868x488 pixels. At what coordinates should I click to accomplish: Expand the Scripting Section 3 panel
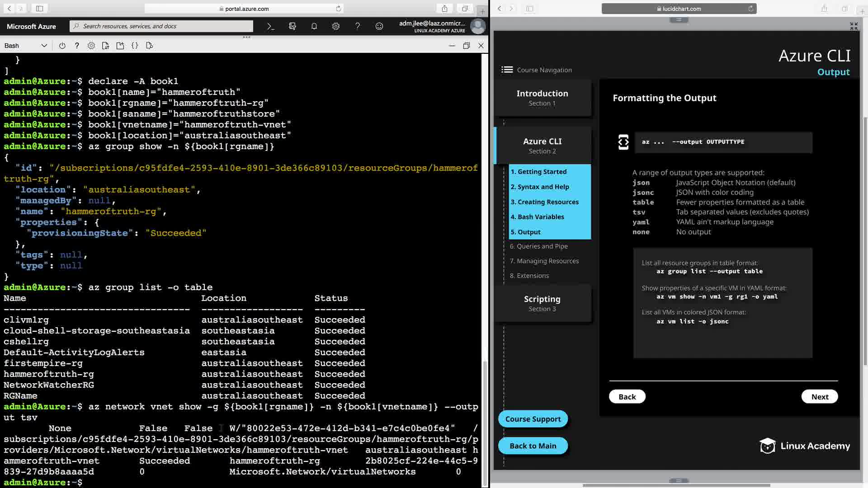(542, 303)
